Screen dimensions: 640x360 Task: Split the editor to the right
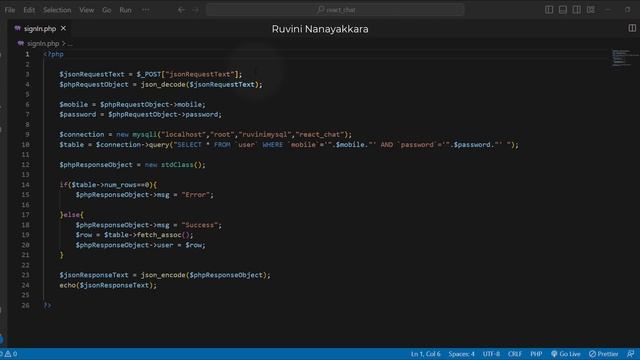pos(632,28)
